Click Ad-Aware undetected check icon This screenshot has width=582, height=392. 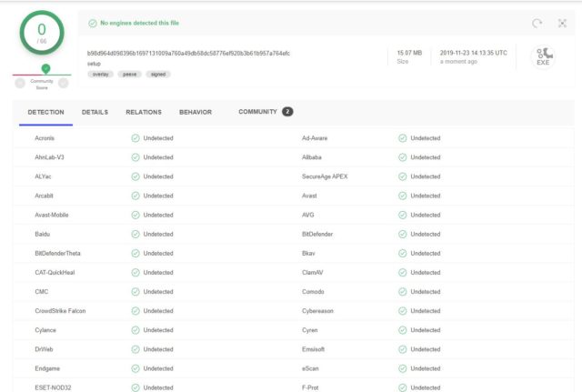[x=403, y=138]
